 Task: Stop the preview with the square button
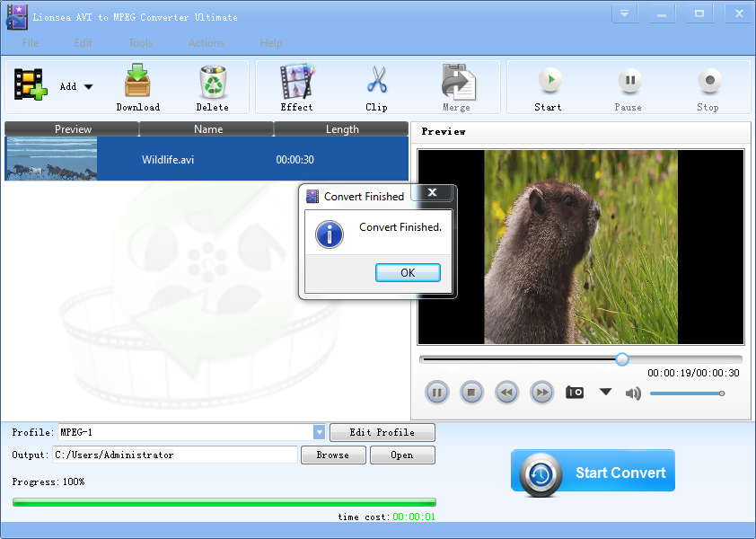coord(471,393)
